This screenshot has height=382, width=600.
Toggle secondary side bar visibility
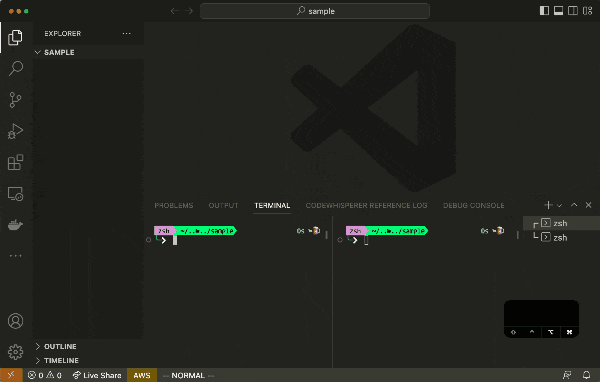coord(573,11)
